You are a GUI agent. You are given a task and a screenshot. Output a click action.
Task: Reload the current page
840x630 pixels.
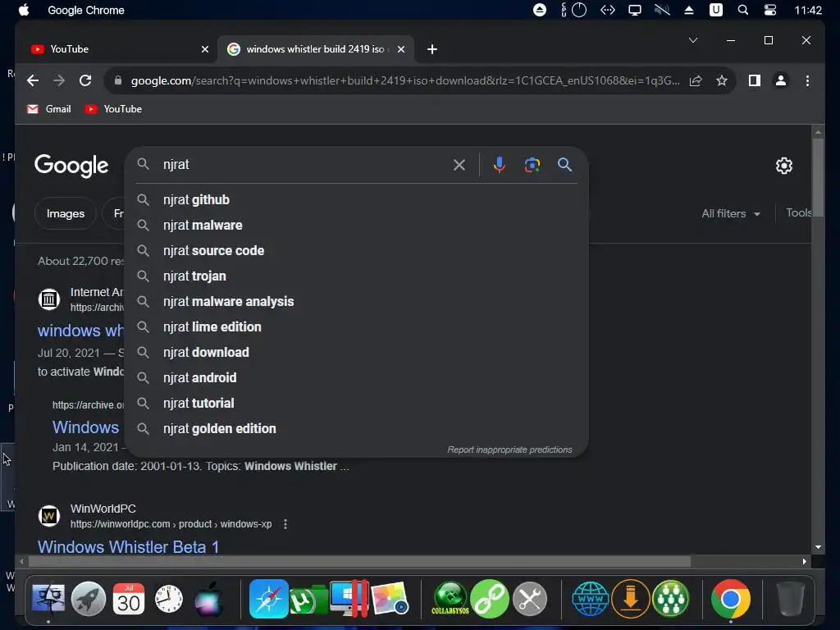pyautogui.click(x=85, y=80)
